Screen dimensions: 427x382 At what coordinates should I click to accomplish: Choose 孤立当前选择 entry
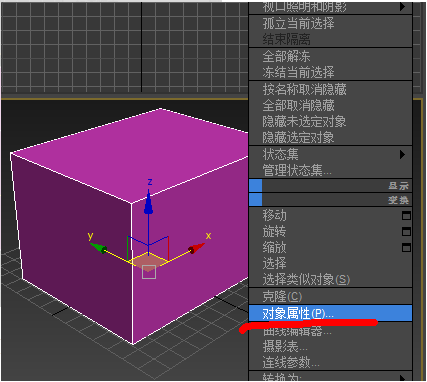tap(330, 23)
